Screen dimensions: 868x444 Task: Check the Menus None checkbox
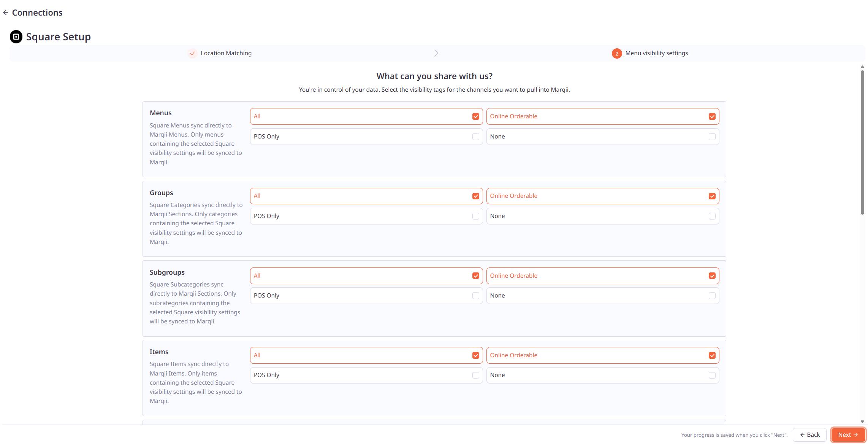[712, 137]
